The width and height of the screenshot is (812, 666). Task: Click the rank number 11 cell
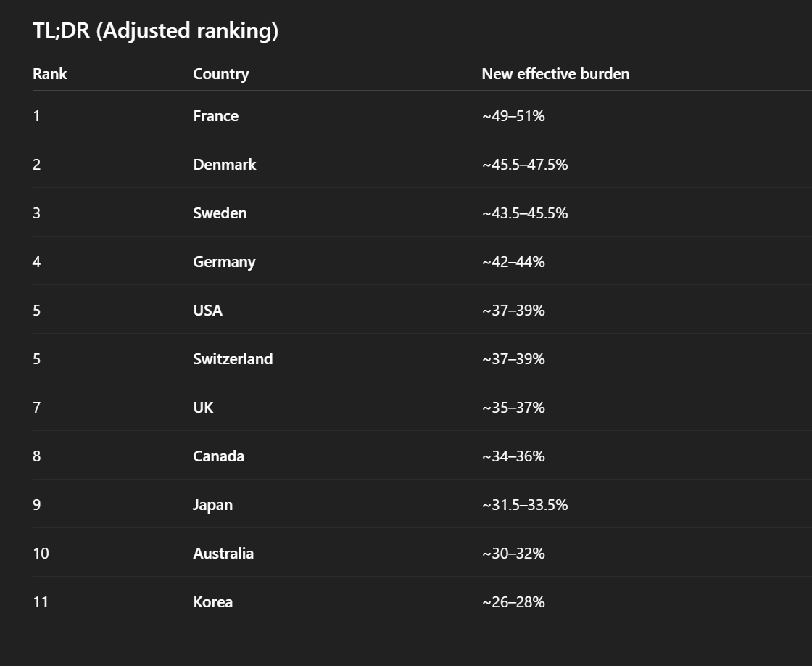[x=41, y=602]
